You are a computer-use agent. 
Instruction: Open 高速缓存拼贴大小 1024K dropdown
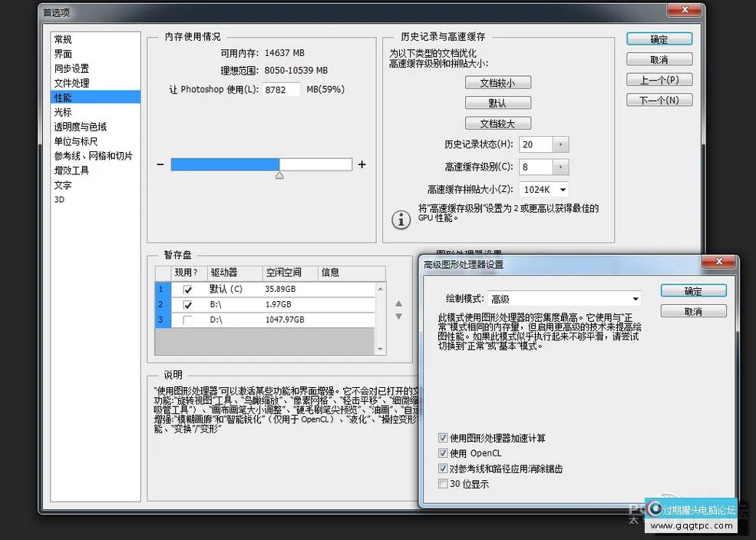563,190
